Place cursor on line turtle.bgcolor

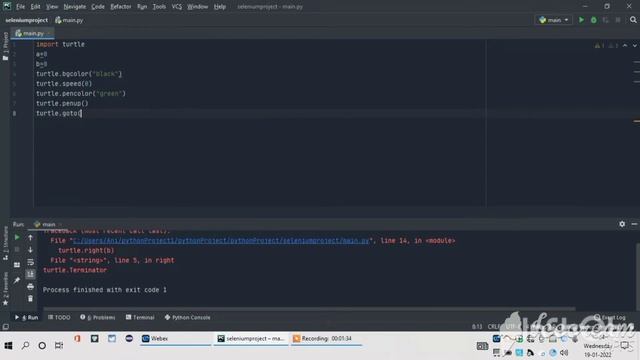coord(79,74)
